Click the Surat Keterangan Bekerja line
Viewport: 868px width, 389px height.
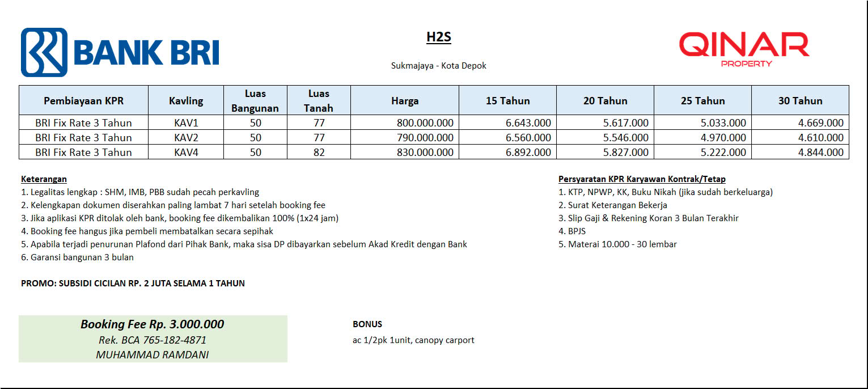pyautogui.click(x=613, y=205)
